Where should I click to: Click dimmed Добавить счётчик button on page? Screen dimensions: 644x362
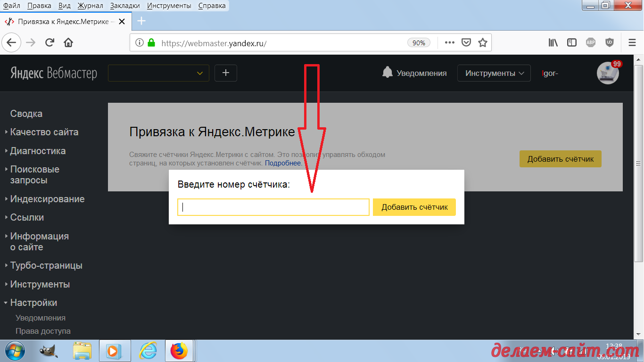(x=561, y=159)
